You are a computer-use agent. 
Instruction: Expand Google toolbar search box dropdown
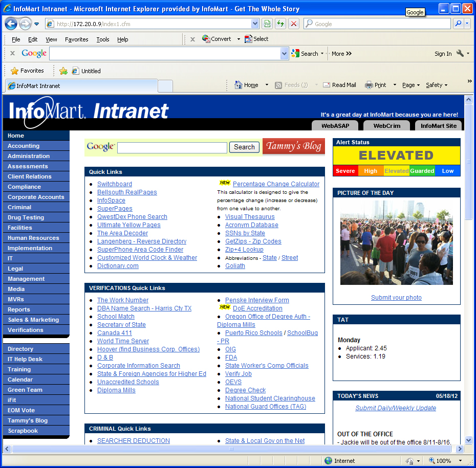(x=284, y=54)
